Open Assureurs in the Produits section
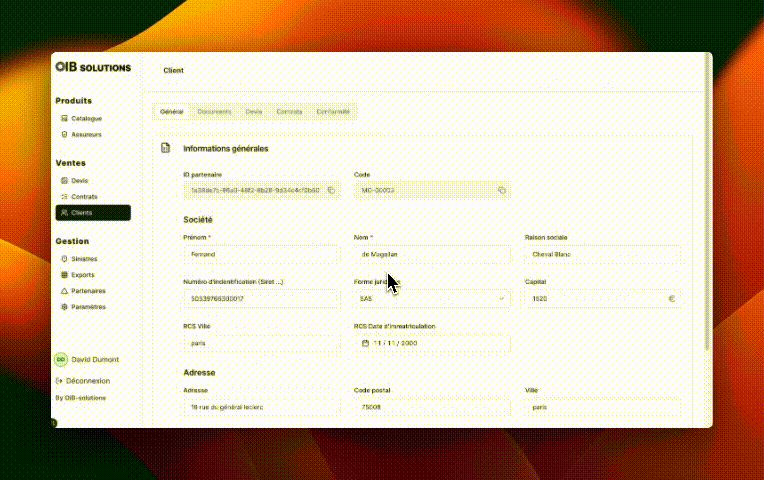 [86, 134]
